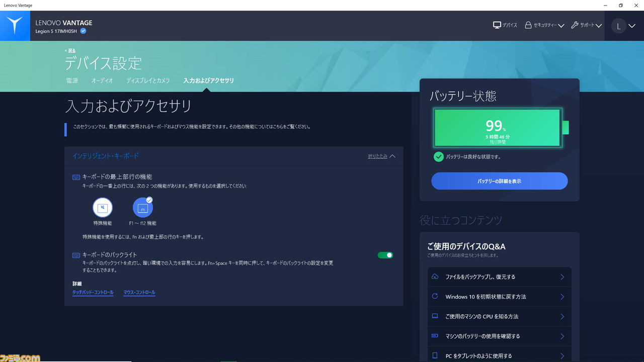Open マシンのバッテリーの使用を確認する article

click(499, 336)
